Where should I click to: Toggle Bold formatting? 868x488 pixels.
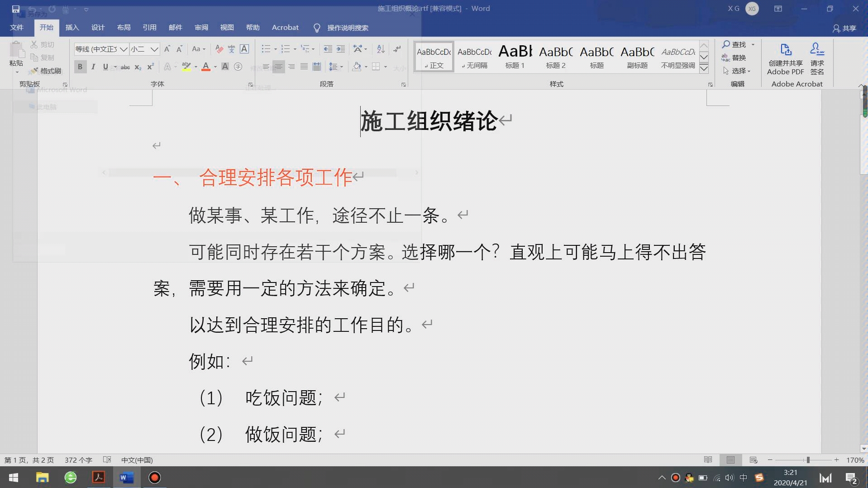(80, 67)
